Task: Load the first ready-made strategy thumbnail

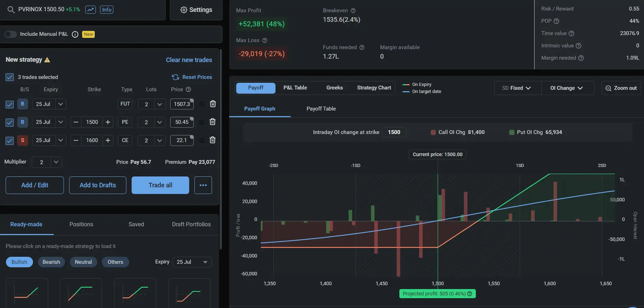Action: [27, 293]
